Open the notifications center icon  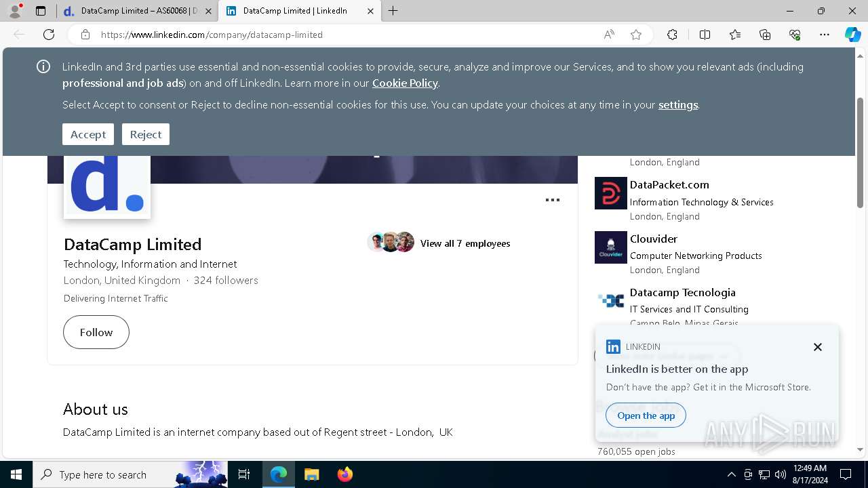pyautogui.click(x=846, y=474)
